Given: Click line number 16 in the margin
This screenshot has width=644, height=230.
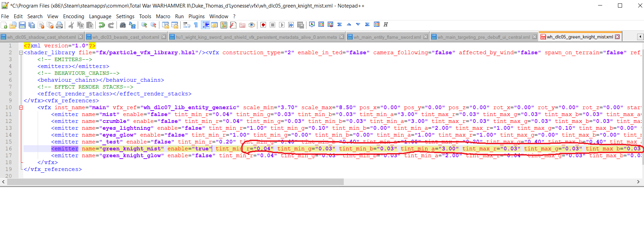Looking at the screenshot, I should tap(8, 149).
